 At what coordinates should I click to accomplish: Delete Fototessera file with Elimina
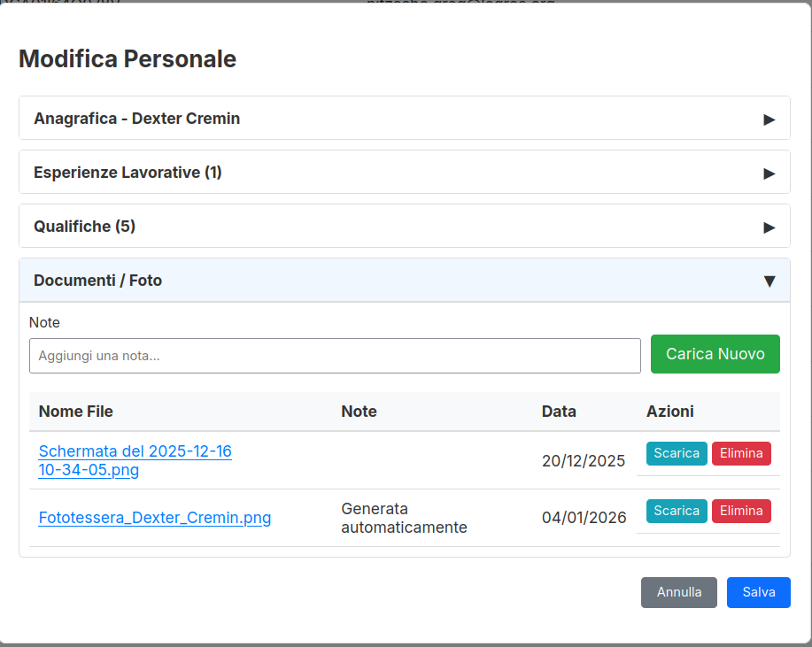(741, 511)
